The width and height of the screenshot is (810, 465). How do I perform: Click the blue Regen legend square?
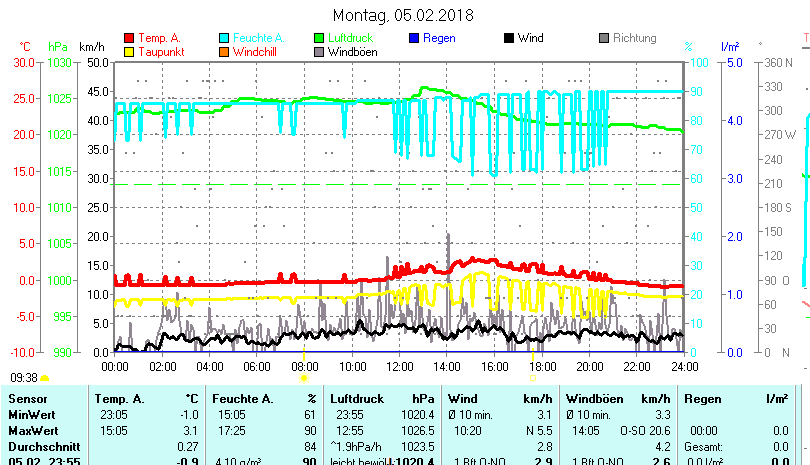[x=415, y=39]
